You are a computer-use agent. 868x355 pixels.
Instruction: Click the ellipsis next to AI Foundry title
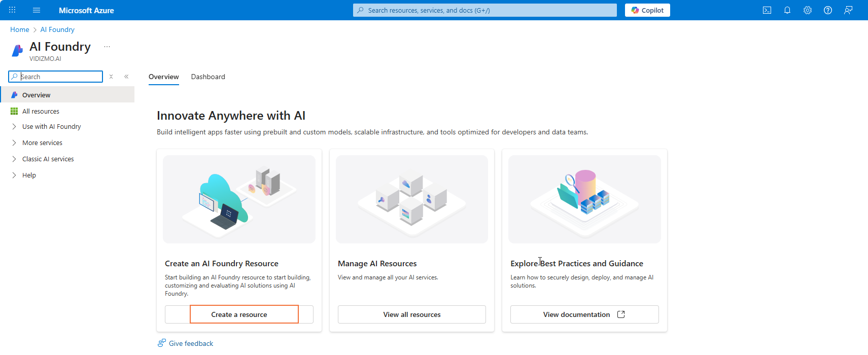coord(107,47)
